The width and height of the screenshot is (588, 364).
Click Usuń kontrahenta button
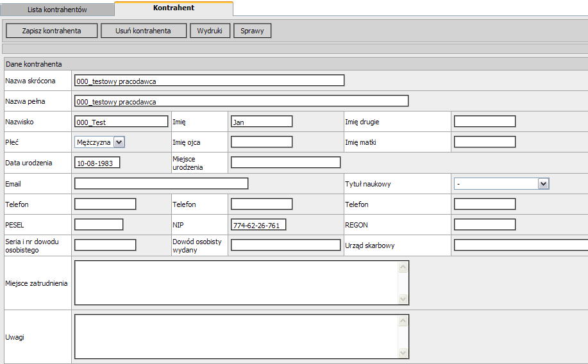pos(143,31)
